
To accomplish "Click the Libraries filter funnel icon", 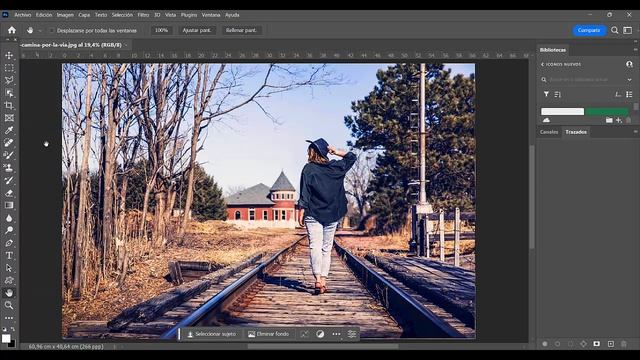I will (x=546, y=94).
